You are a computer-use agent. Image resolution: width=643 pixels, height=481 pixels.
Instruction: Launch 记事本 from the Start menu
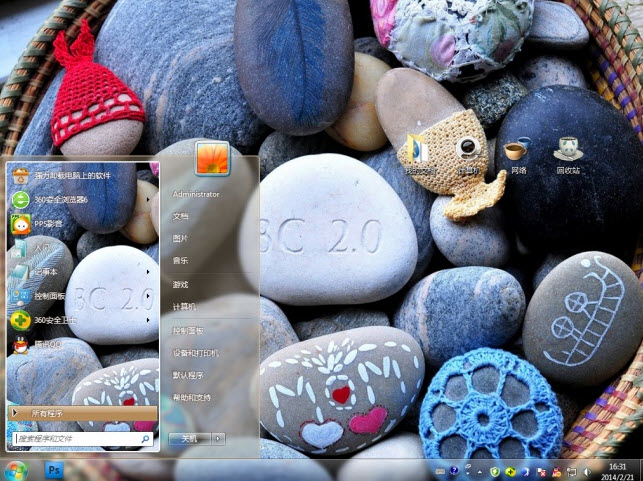(x=82, y=272)
